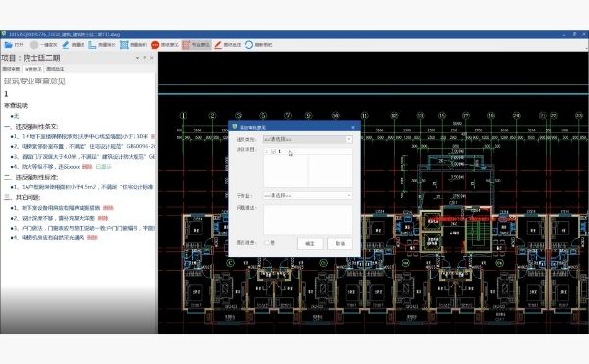
Task: Open the project panel's small dropdown arrow
Action: click(137, 58)
